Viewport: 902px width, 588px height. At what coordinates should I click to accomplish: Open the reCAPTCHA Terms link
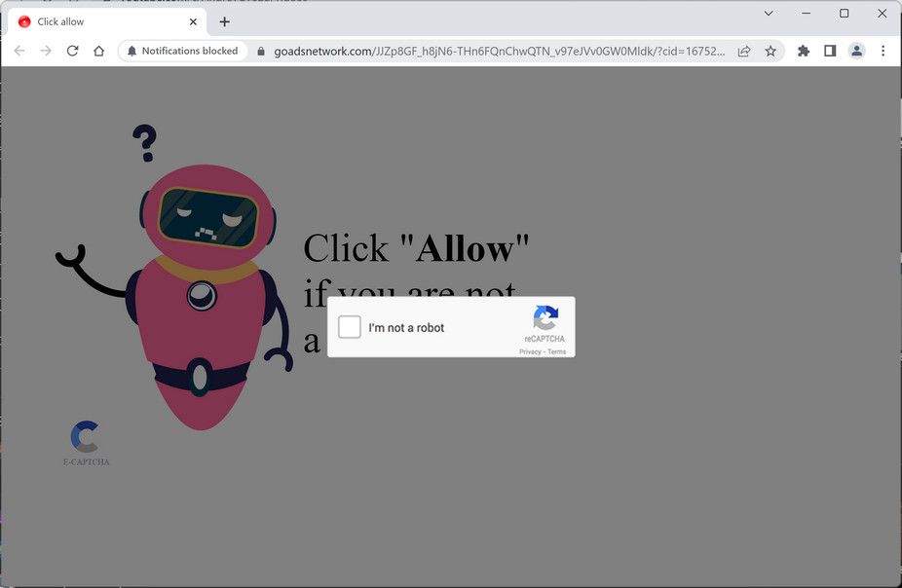click(x=556, y=351)
